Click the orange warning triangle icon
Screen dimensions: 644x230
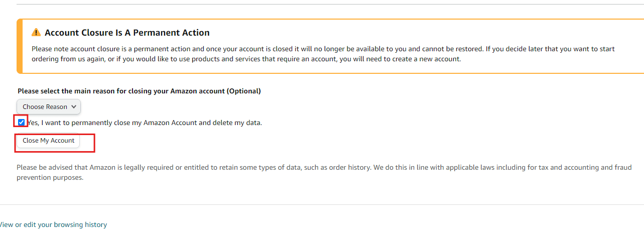point(36,33)
